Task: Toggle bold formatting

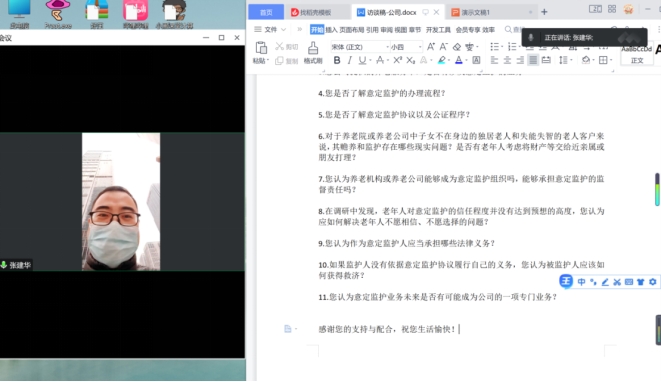Action: (337, 60)
